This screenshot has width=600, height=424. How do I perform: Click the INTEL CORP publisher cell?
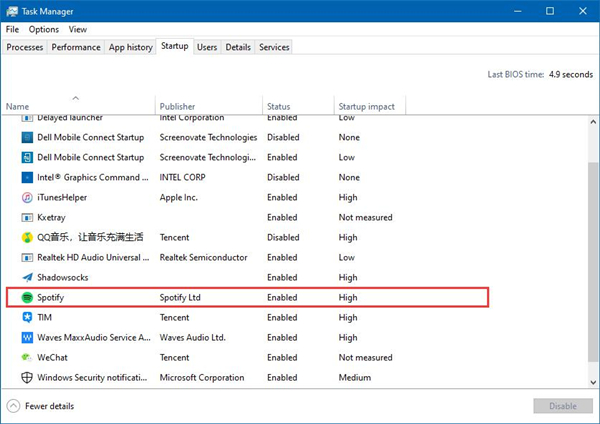point(183,178)
